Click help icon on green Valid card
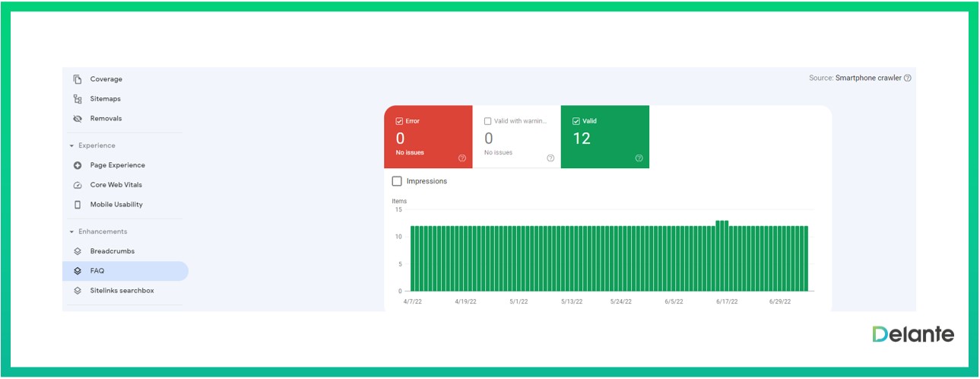Viewport: 980px width, 379px height. [639, 158]
